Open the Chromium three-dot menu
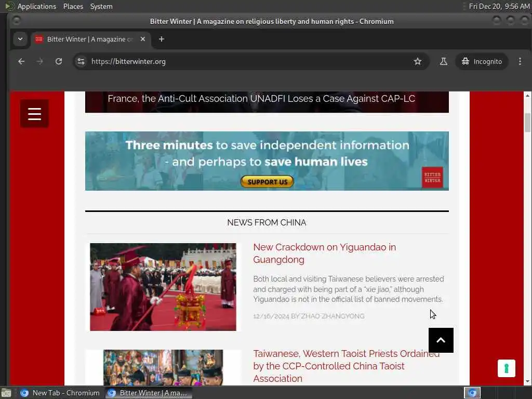 click(x=520, y=61)
